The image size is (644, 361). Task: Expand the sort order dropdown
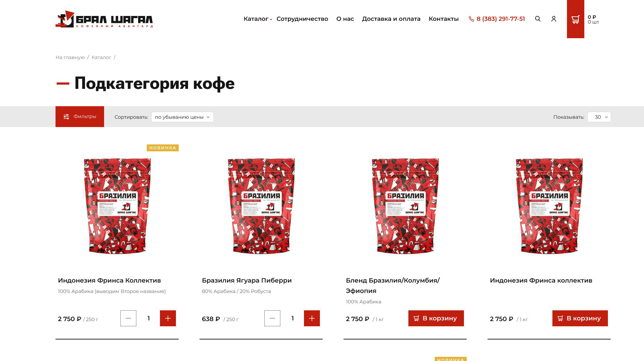click(183, 117)
